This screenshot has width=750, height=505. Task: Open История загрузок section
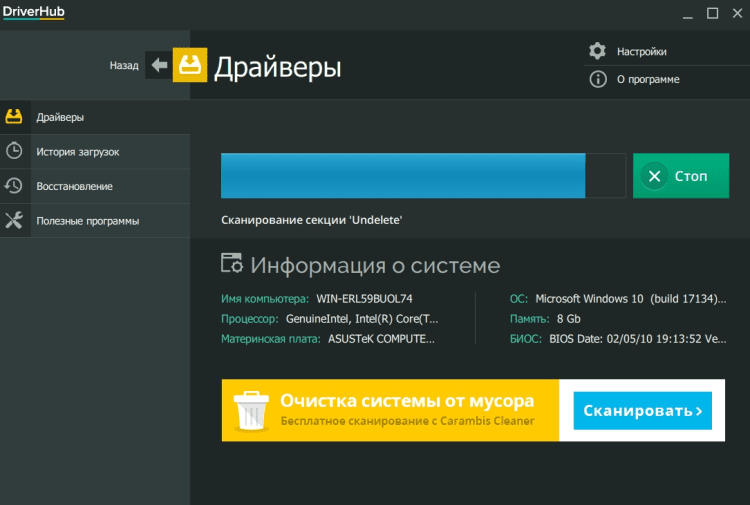click(78, 152)
